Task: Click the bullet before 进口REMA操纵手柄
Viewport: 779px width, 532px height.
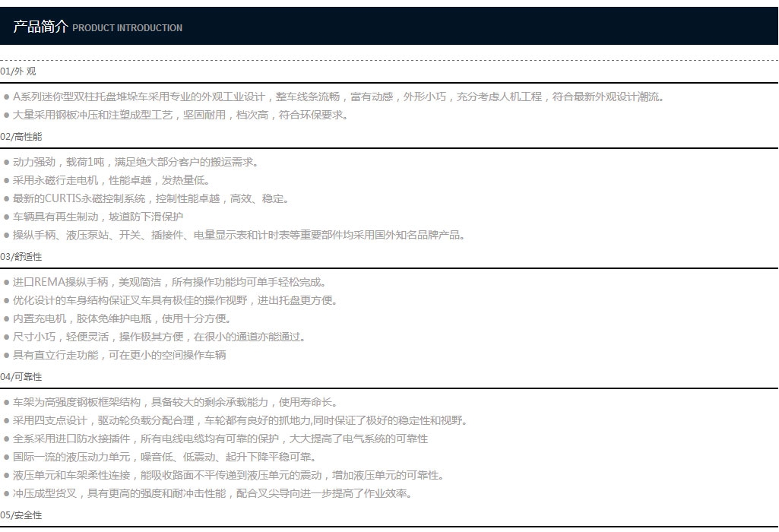Action: point(6,283)
